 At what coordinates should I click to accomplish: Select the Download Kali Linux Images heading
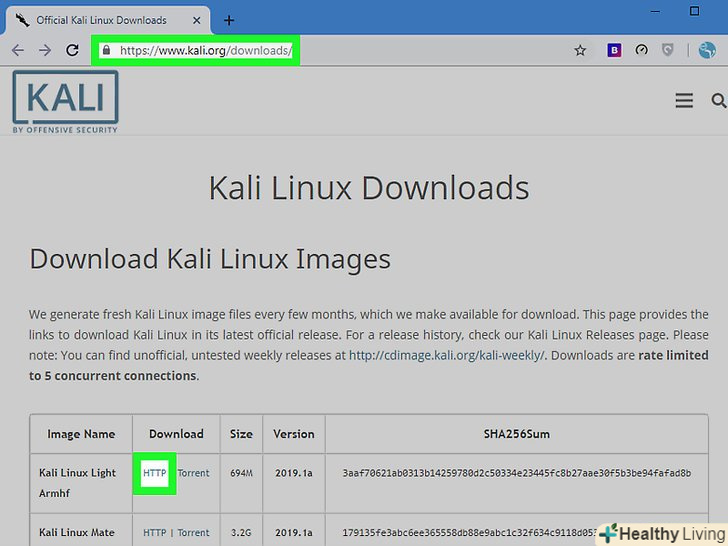210,259
